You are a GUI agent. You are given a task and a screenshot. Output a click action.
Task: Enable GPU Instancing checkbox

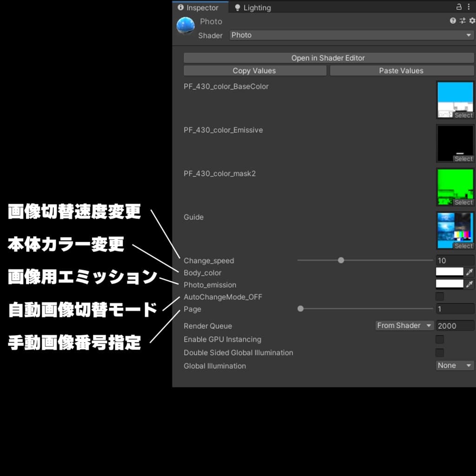click(439, 339)
